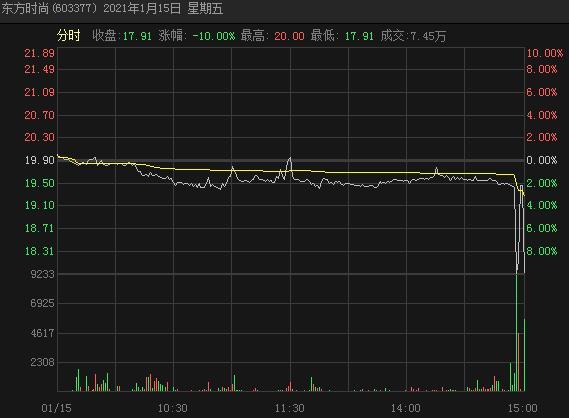
Task: Select the 分时 intraday chart tab
Action: (68, 36)
